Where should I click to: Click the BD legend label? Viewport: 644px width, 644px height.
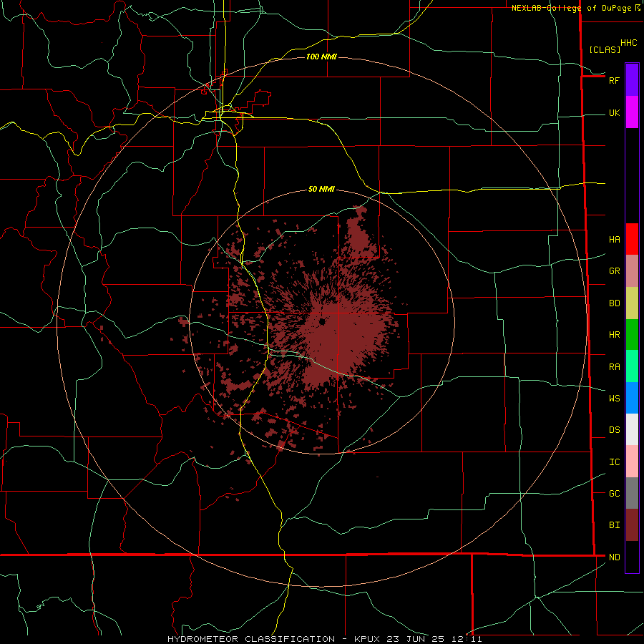point(614,303)
